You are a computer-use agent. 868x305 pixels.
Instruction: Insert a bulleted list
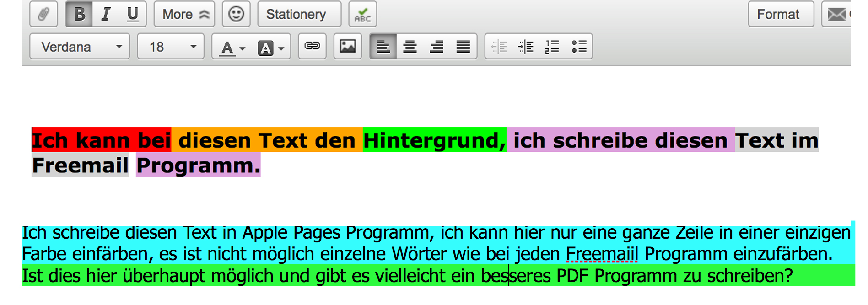pos(579,47)
